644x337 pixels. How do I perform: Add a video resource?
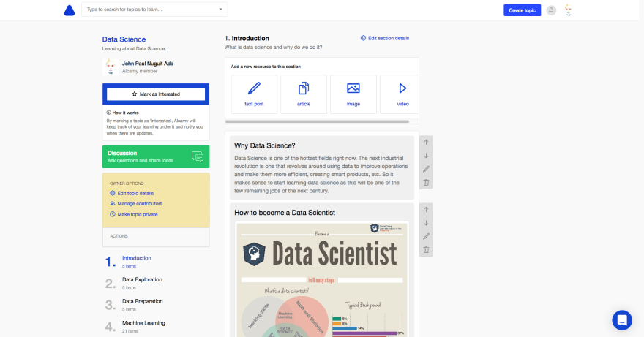[x=400, y=94]
